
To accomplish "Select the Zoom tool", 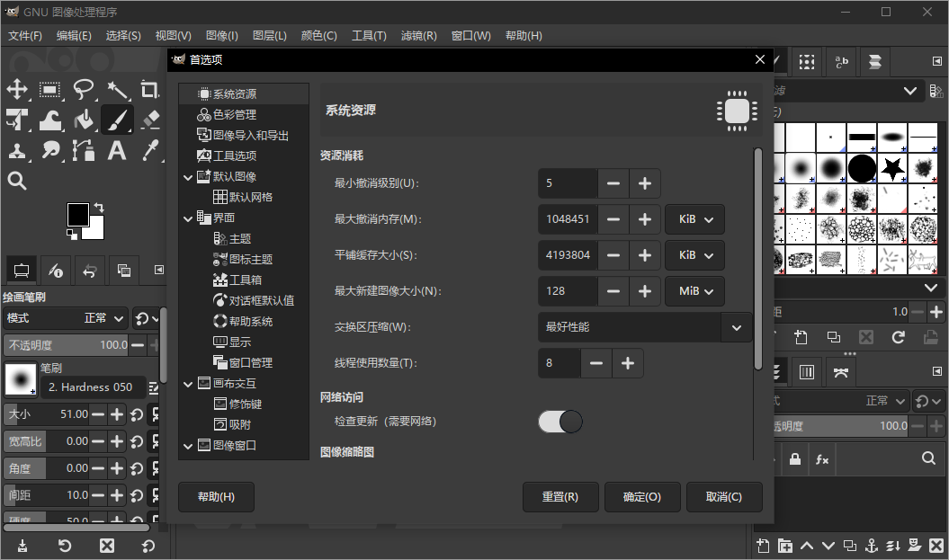I will tap(18, 180).
